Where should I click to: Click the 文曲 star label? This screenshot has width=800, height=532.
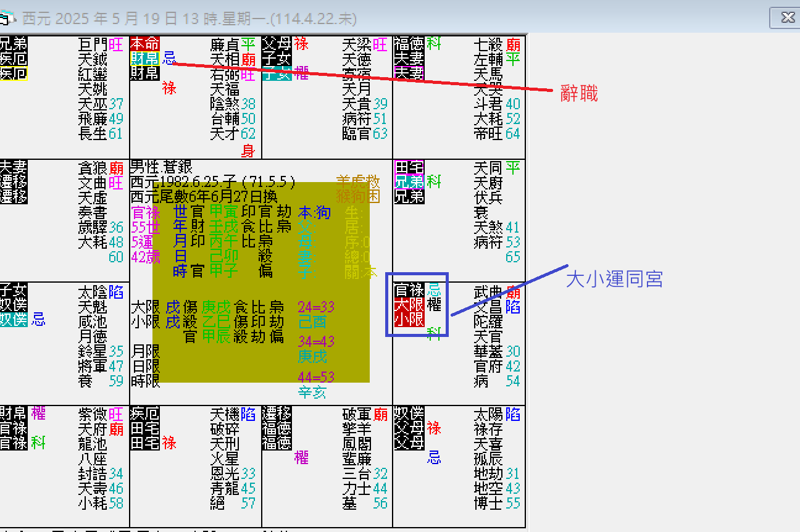click(93, 183)
